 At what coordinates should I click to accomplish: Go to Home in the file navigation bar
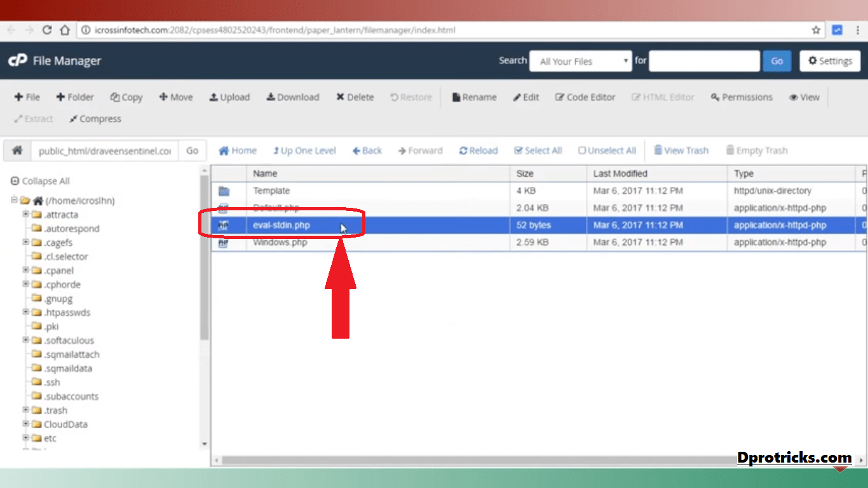click(x=238, y=151)
